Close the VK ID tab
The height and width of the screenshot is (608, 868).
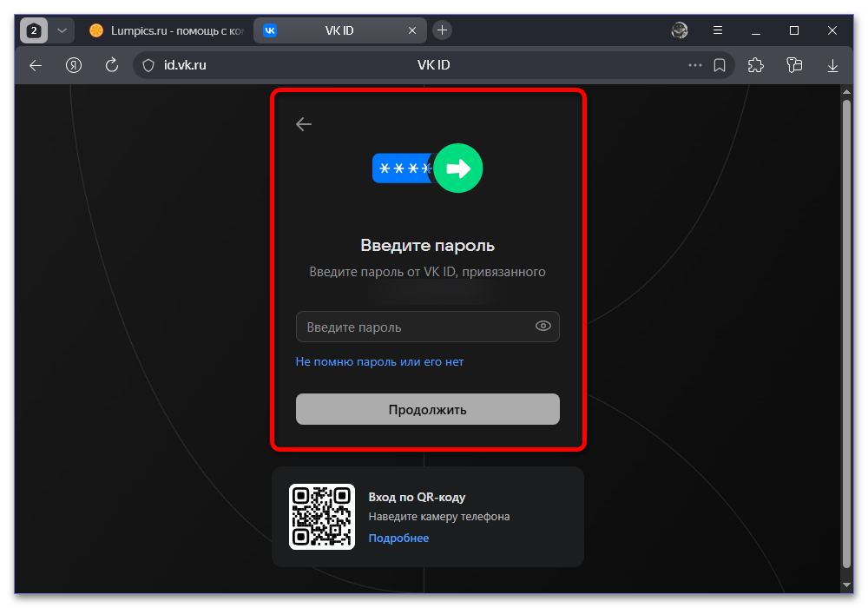411,30
